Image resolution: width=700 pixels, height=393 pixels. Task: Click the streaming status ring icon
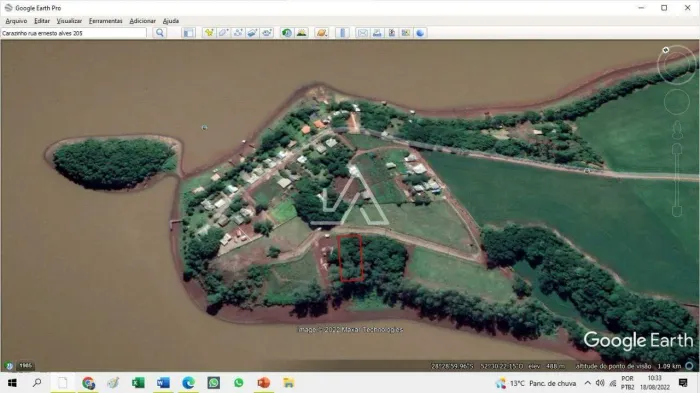point(689,366)
